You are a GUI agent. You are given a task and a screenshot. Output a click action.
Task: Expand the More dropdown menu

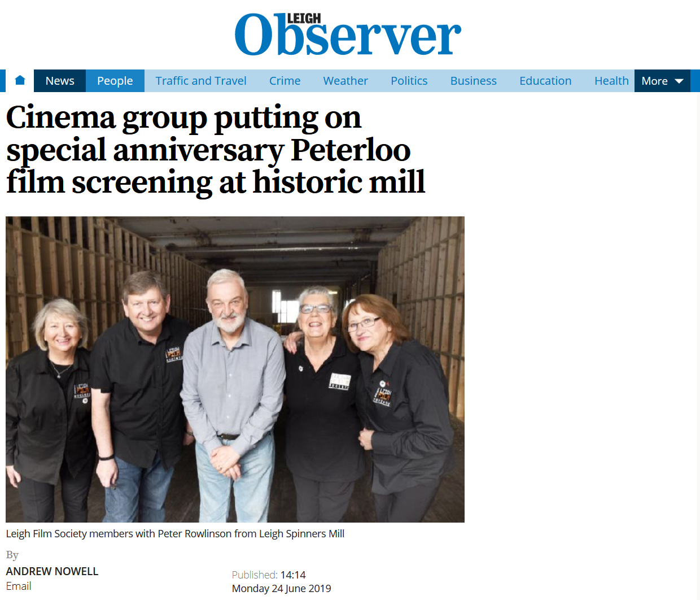[x=662, y=81]
